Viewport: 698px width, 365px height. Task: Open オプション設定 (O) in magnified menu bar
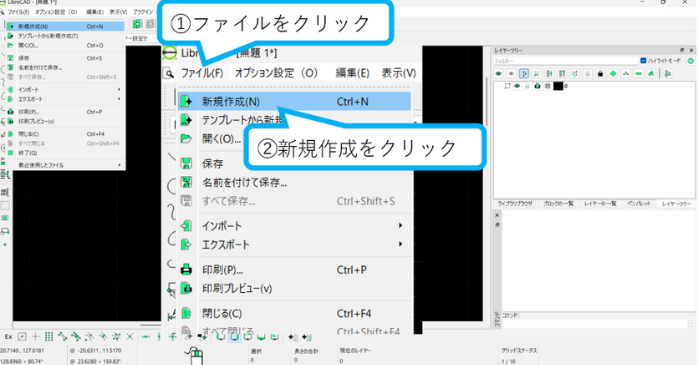[x=276, y=73]
